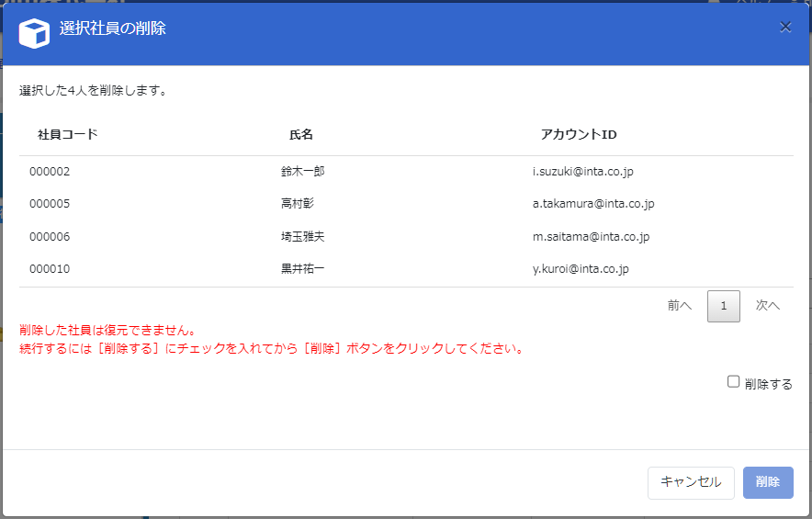Click the 選択社員の削除 dialog title
Screen dimensions: 812x519
tap(112, 29)
